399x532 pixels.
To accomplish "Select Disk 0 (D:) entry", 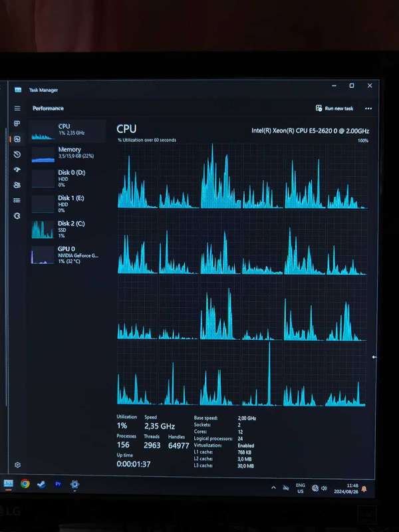I will click(x=68, y=178).
